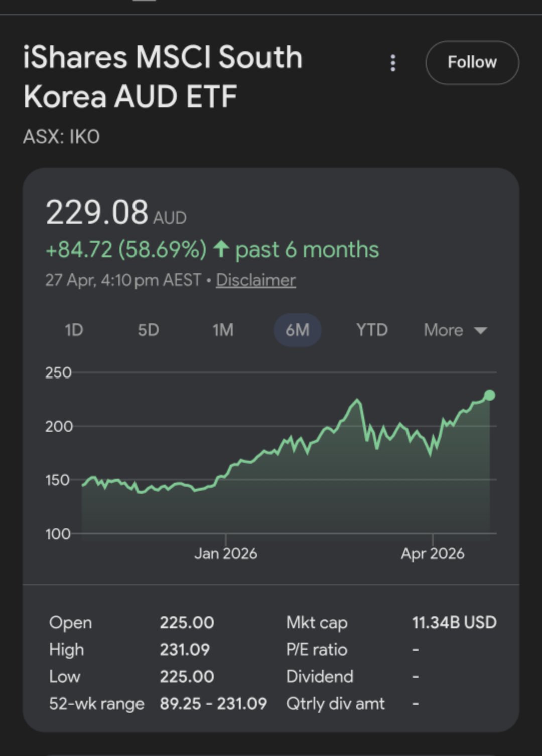Click the Jan 2026 axis marker

(225, 553)
